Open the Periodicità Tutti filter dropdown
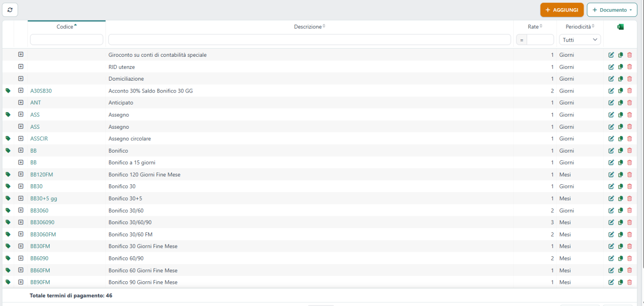The width and height of the screenshot is (644, 306). pyautogui.click(x=580, y=39)
